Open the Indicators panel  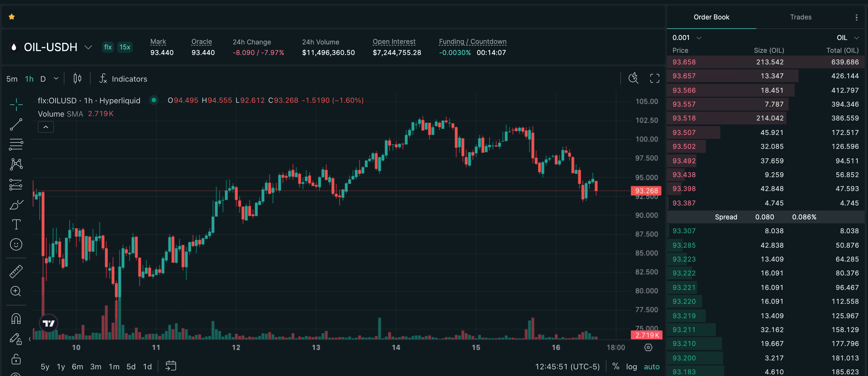(129, 79)
